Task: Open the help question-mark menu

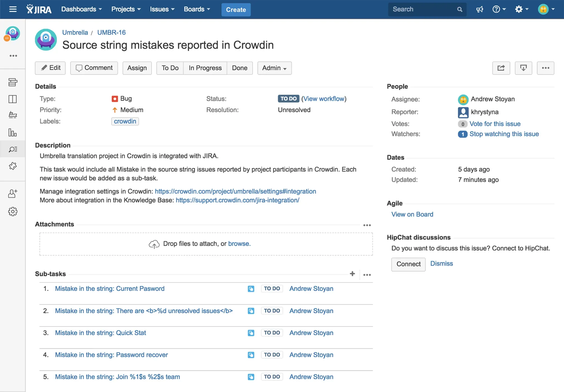Action: [499, 9]
